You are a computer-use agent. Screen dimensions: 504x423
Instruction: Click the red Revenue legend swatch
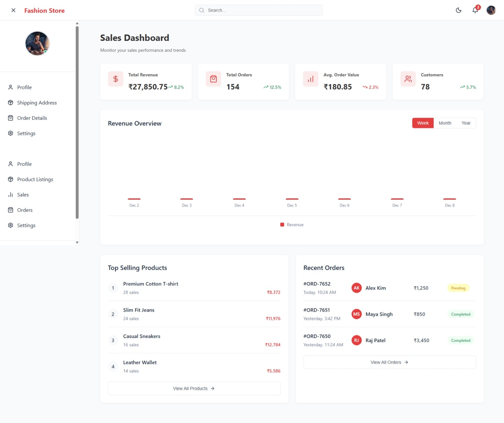[282, 225]
